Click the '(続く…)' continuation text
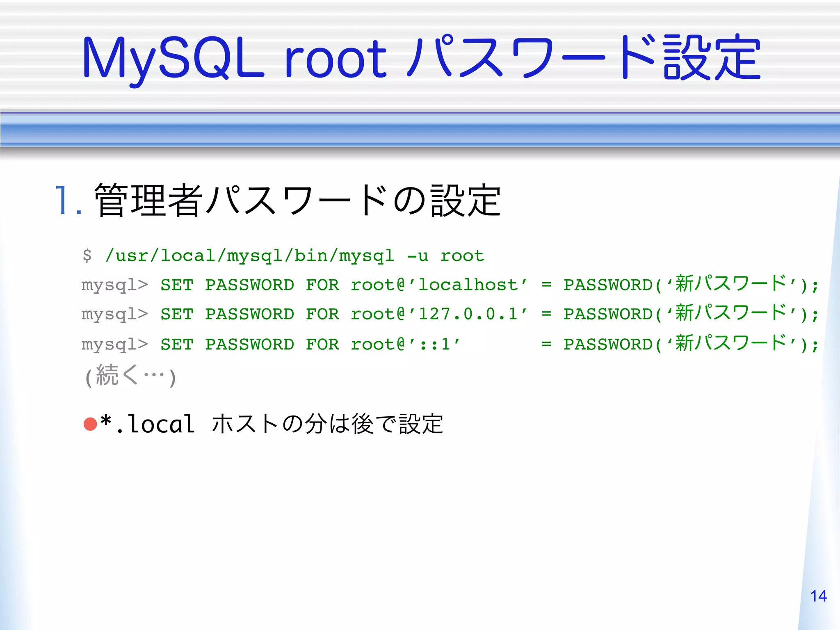Screen dimensions: 840x630 click(130, 375)
